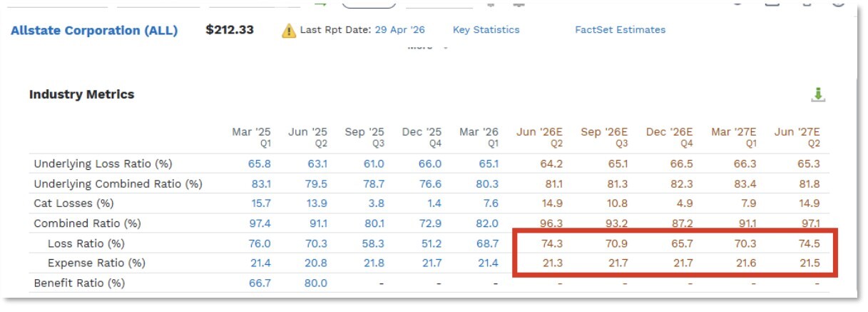Click the Jun '27E Q2 column header

(797, 137)
